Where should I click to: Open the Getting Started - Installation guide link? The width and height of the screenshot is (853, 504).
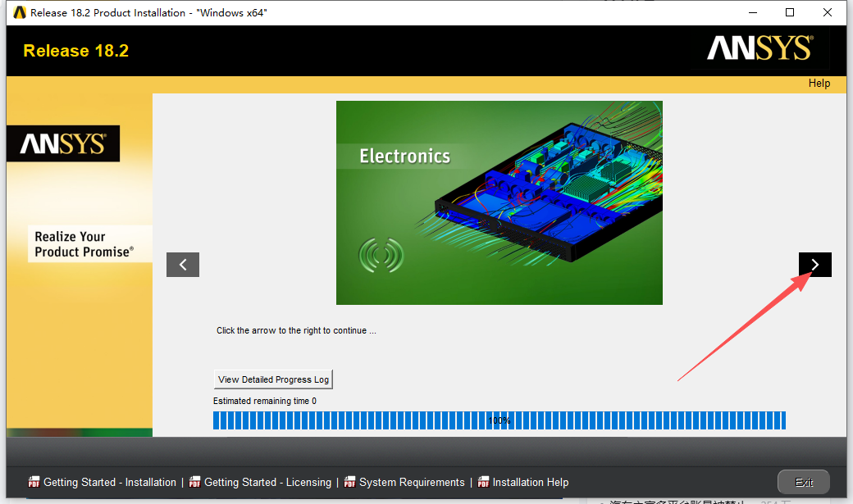(x=110, y=482)
